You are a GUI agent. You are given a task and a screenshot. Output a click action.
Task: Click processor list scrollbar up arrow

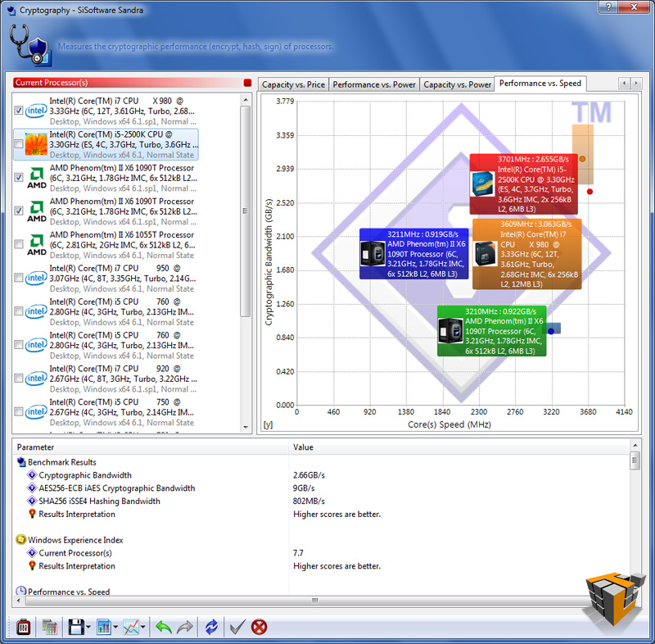tap(246, 99)
